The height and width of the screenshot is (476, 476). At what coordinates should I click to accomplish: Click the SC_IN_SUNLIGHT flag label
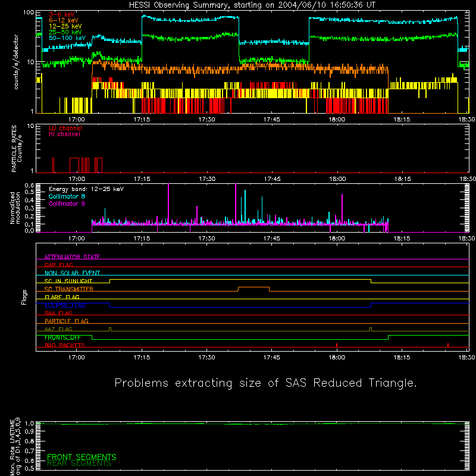pyautogui.click(x=68, y=281)
